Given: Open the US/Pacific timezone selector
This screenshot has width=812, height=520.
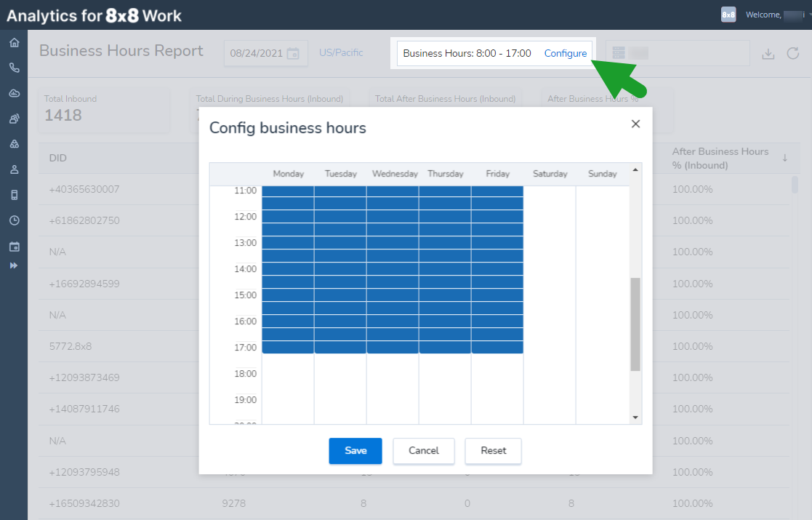Looking at the screenshot, I should pyautogui.click(x=341, y=52).
